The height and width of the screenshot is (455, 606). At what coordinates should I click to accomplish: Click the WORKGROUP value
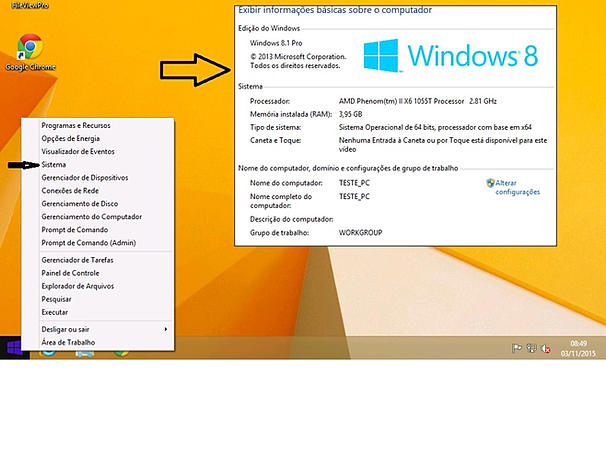(x=360, y=232)
